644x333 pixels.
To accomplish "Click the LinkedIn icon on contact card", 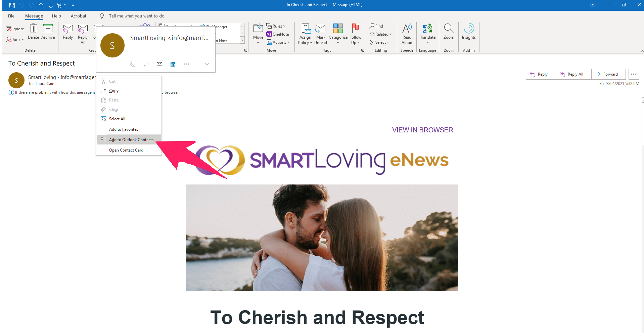I will point(173,64).
